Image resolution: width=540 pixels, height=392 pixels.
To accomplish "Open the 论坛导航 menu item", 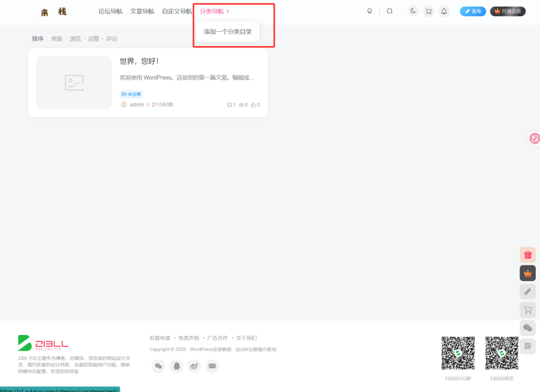I will tap(110, 12).
